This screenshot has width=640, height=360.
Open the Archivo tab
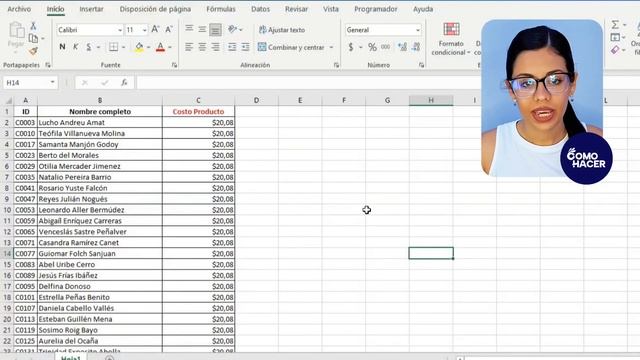click(19, 9)
